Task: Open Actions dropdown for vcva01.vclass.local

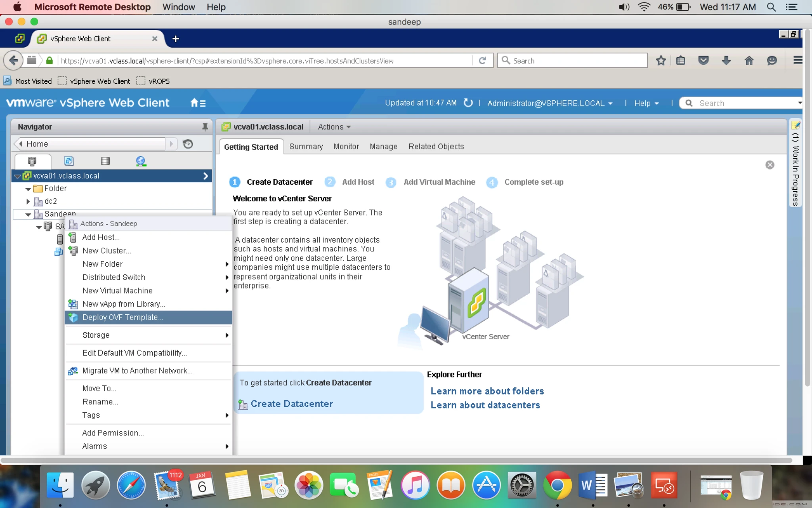Action: (334, 127)
